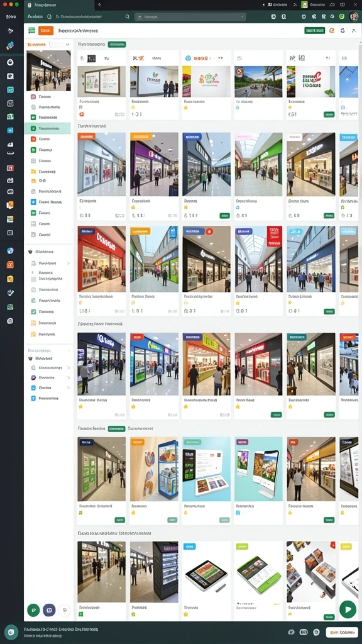The image size is (362, 644).
Task: Click the orange button beside hamburger icon
Action: [x=45, y=31]
